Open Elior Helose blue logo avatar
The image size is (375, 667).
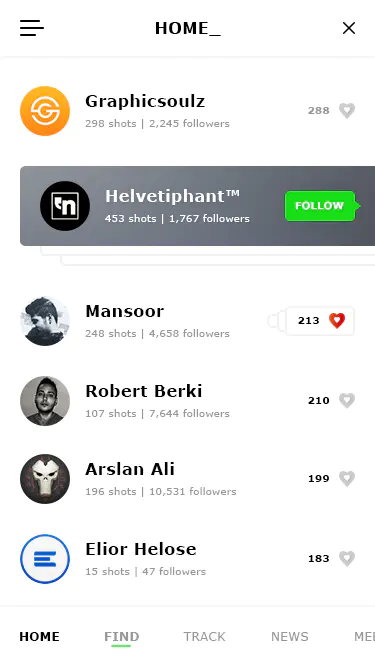pos(45,559)
